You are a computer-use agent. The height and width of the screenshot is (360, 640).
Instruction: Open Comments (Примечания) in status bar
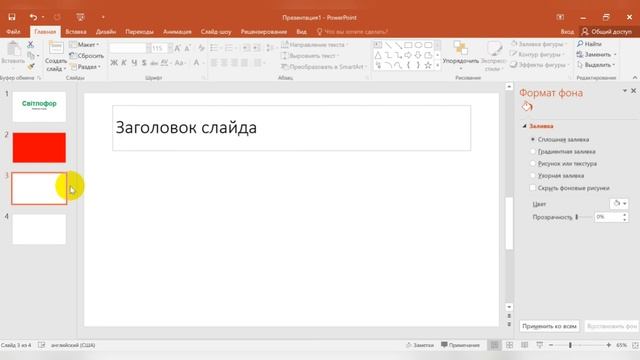coord(460,345)
